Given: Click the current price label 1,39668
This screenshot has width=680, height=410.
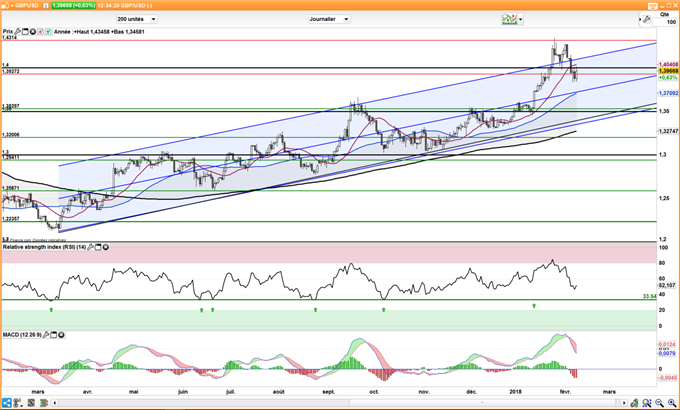Looking at the screenshot, I should click(x=668, y=71).
